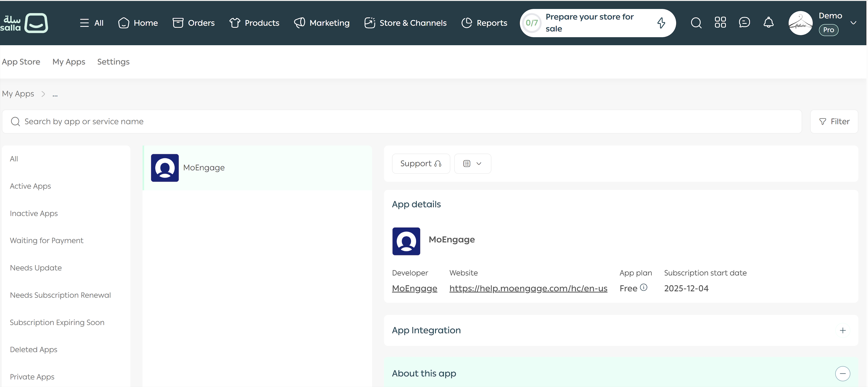Click MoEngage icon in app list
Screen dimensions: 868x387
pyautogui.click(x=165, y=168)
